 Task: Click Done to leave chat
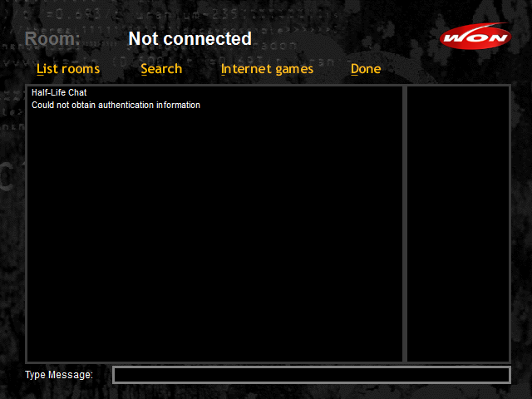tap(366, 69)
